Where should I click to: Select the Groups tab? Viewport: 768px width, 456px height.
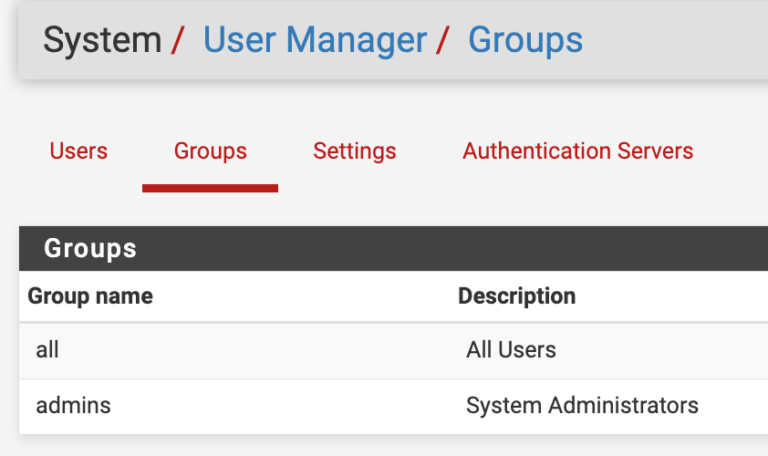(x=210, y=151)
